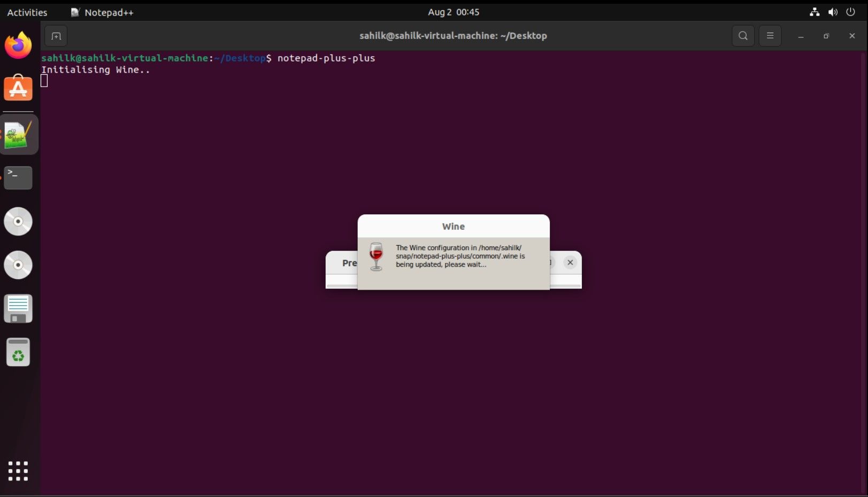Viewport: 868px width, 497px height.
Task: Click the Notepad++ icon in the top bar
Action: point(75,12)
